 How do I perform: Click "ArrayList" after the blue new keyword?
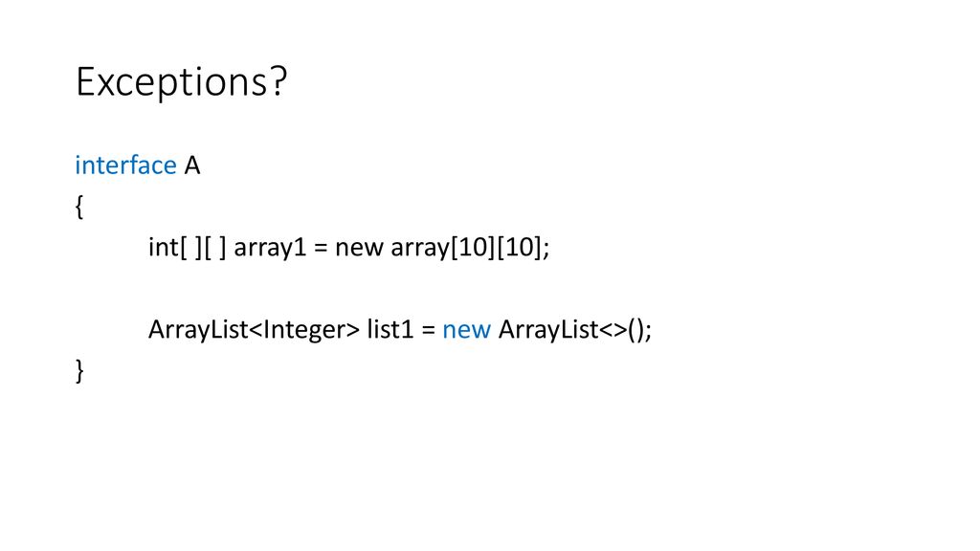click(548, 330)
